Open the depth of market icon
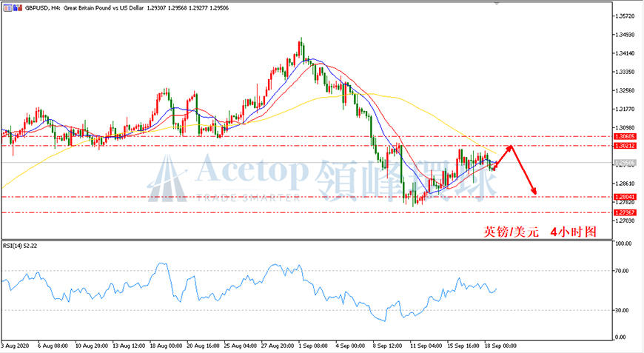This screenshot has width=644, height=353. (18, 8)
